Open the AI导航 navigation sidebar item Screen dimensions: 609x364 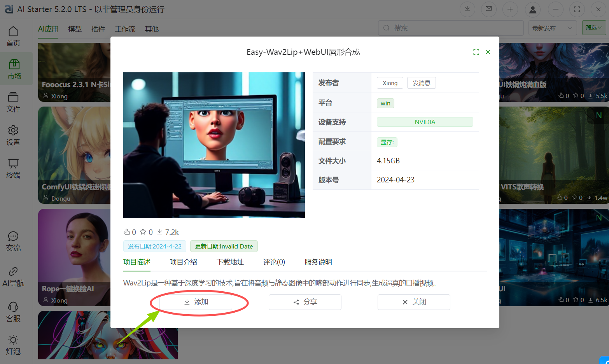pyautogui.click(x=13, y=276)
